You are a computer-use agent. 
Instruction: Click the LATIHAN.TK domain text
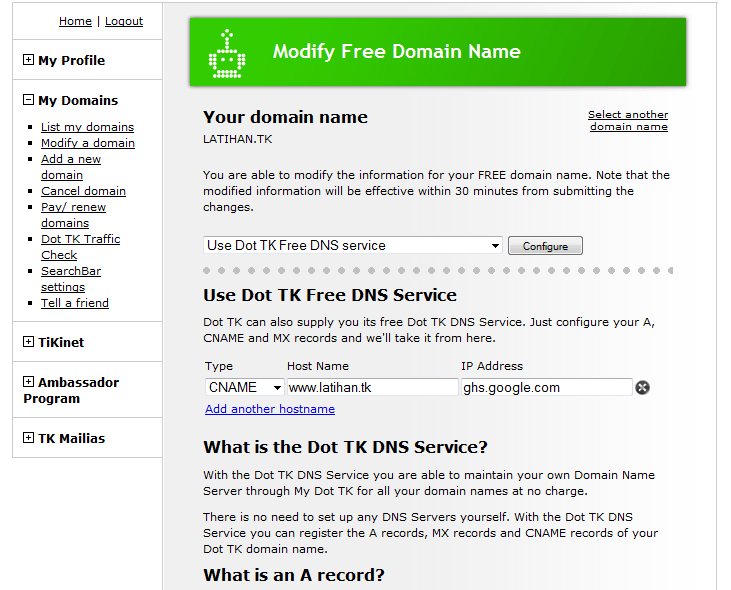click(x=238, y=139)
